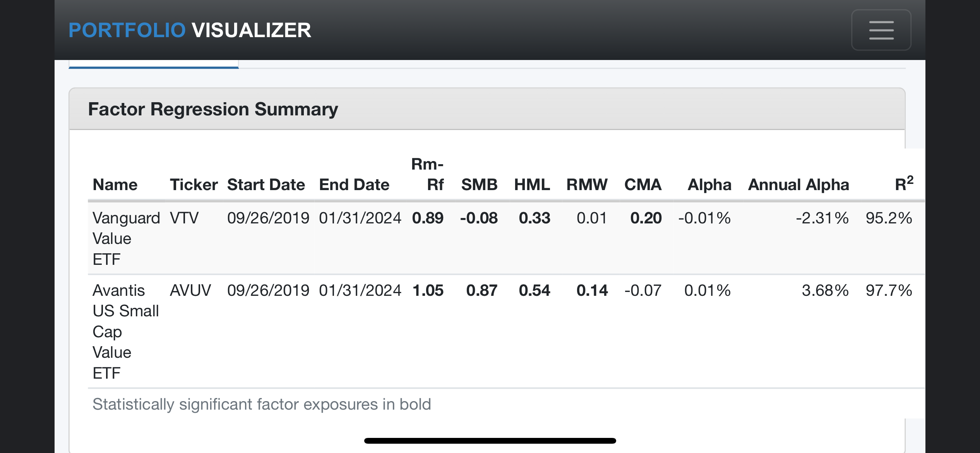Select VTV end date 01/31/2024
Image resolution: width=980 pixels, height=453 pixels.
(360, 218)
